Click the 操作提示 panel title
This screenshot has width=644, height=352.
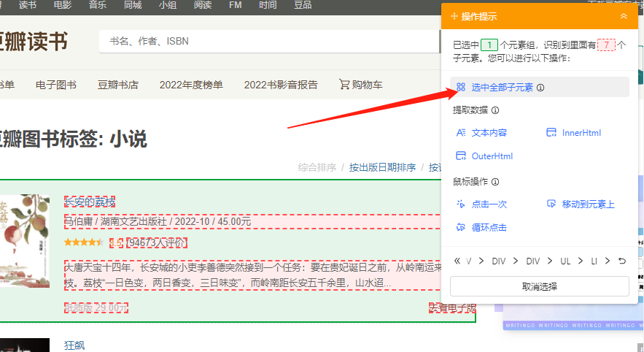[479, 17]
